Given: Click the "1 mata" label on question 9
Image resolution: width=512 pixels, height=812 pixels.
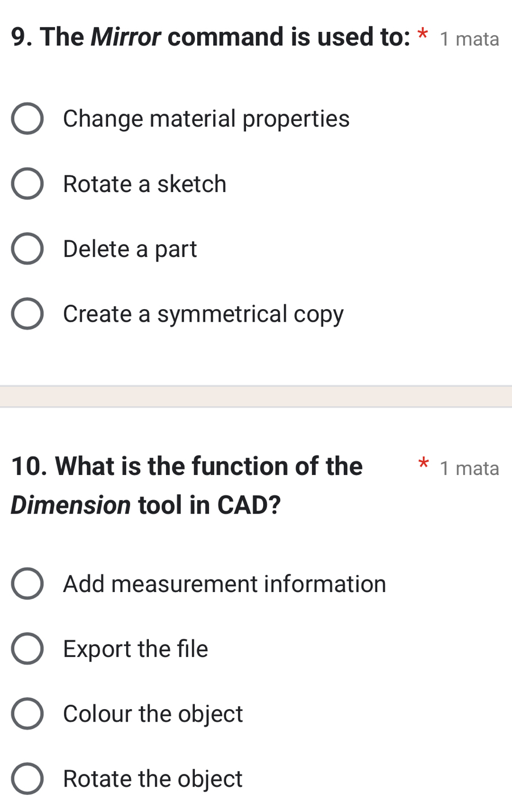Looking at the screenshot, I should coord(469,39).
